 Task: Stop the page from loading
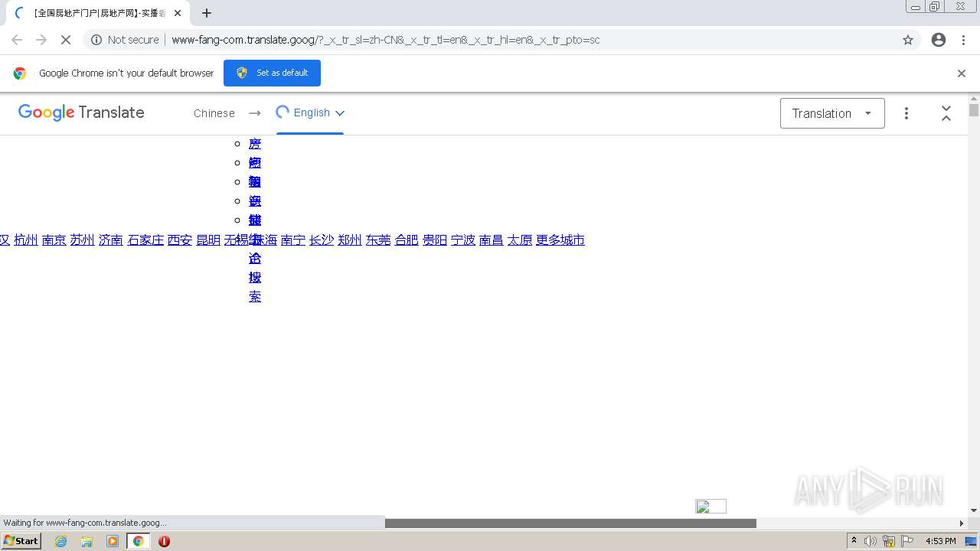click(x=66, y=40)
